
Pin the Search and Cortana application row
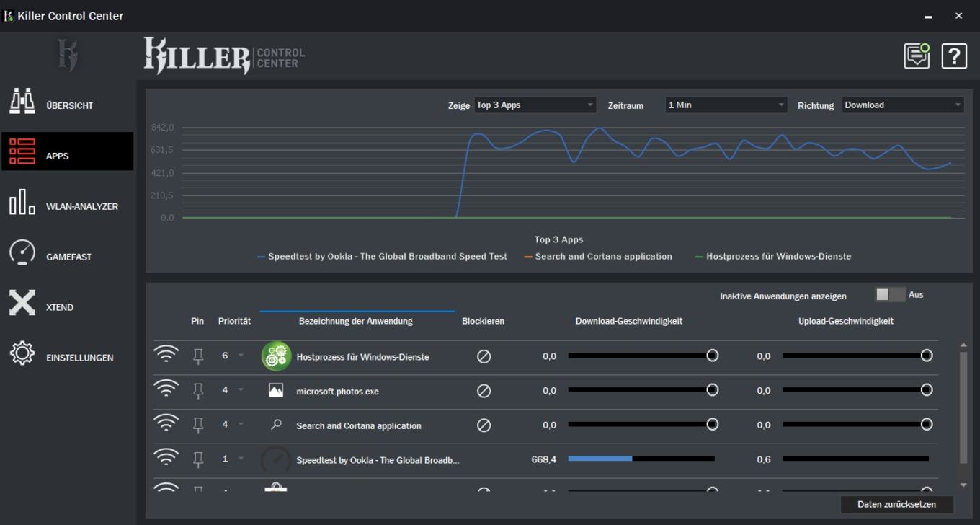[x=198, y=425]
